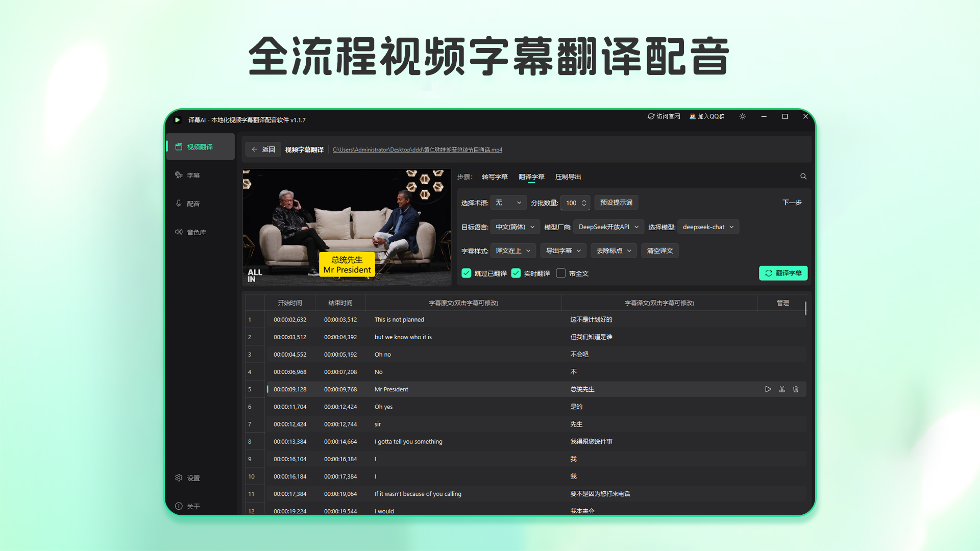Expand the 导出字幕 dropdown

click(x=563, y=251)
